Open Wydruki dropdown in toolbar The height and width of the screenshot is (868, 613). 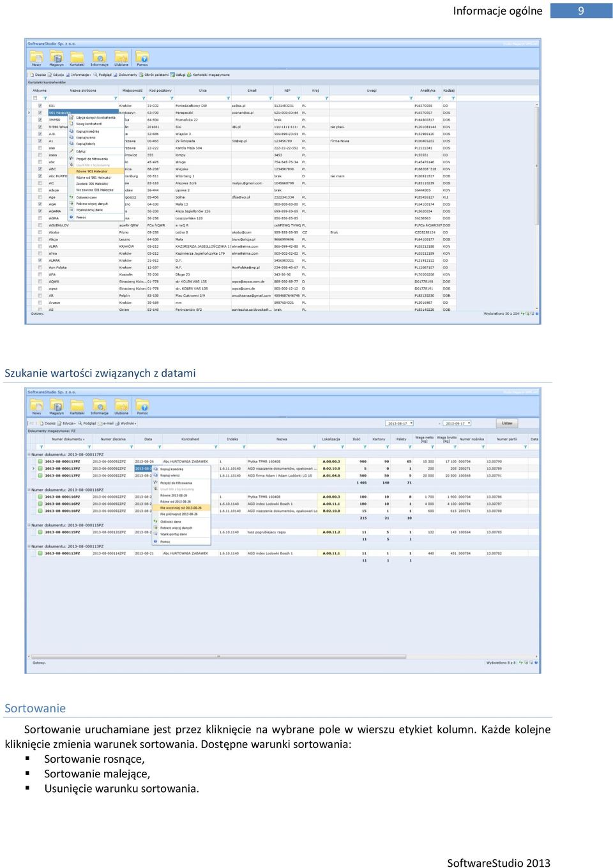(126, 423)
